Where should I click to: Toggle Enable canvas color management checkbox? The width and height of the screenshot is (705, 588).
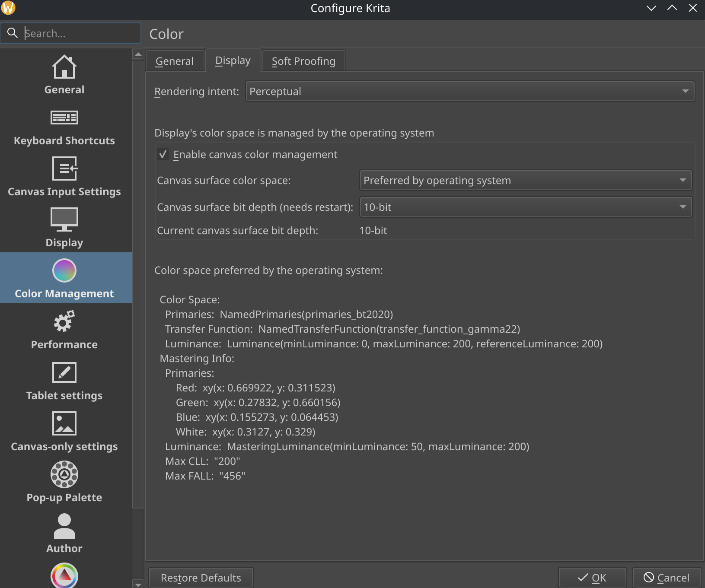click(x=163, y=154)
